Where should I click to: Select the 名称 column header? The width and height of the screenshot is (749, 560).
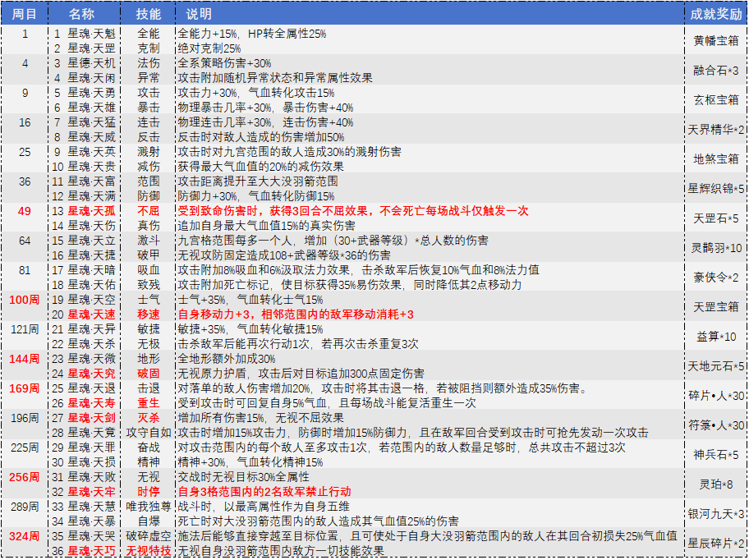pos(81,14)
